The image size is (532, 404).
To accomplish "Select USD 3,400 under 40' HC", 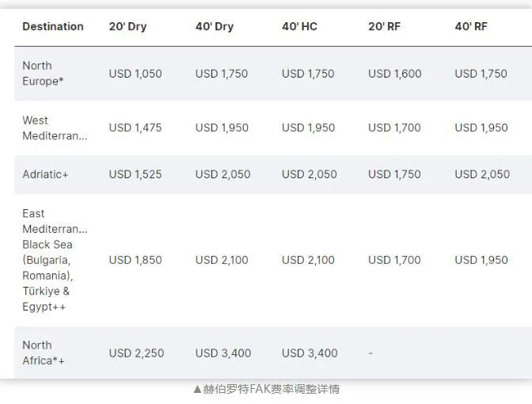I will point(310,353).
